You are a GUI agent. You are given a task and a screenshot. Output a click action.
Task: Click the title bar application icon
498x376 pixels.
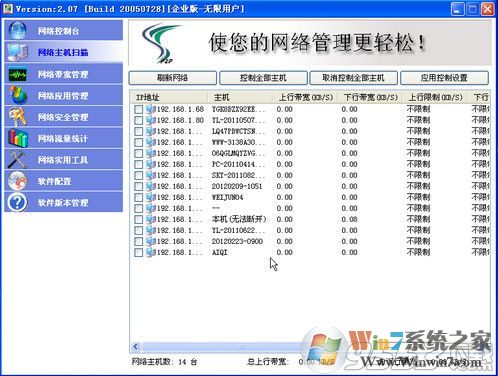(x=8, y=8)
